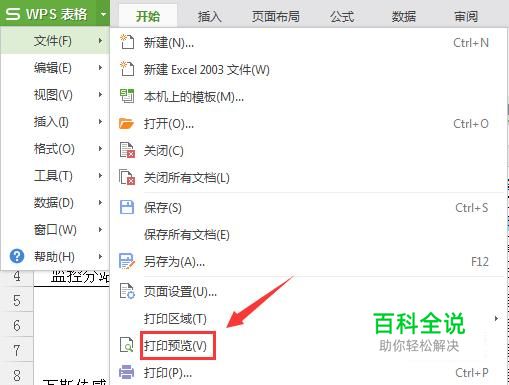Expand the 视图(V) submenu arrow

point(100,95)
